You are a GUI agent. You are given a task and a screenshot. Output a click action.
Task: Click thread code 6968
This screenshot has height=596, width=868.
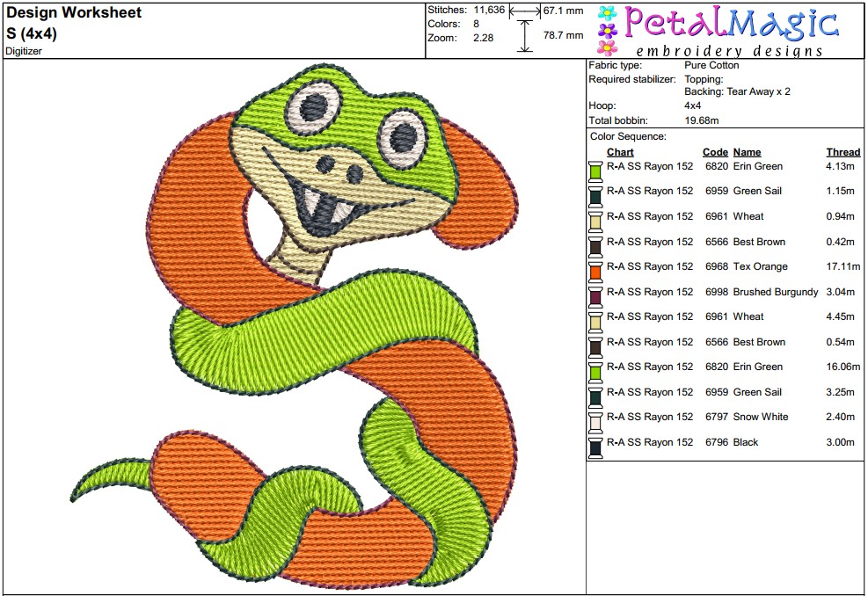[717, 266]
